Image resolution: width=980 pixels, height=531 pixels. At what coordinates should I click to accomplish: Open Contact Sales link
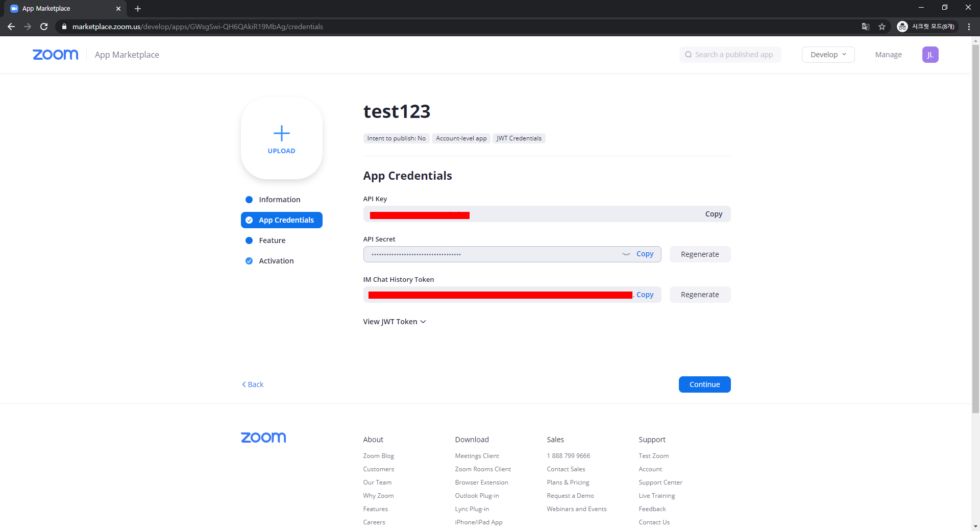click(x=566, y=469)
